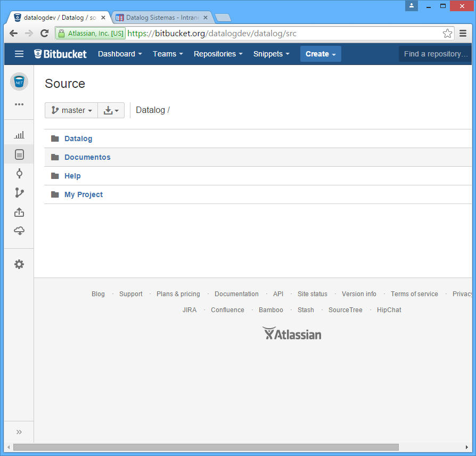Screen dimensions: 476x456
Task: Open the Stash footer link
Action: coord(306,310)
